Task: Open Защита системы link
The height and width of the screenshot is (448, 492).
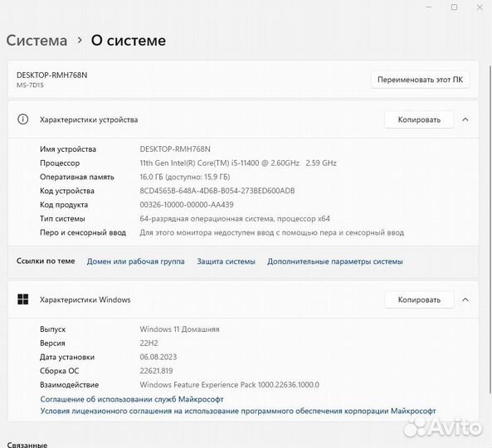Action: (x=226, y=261)
